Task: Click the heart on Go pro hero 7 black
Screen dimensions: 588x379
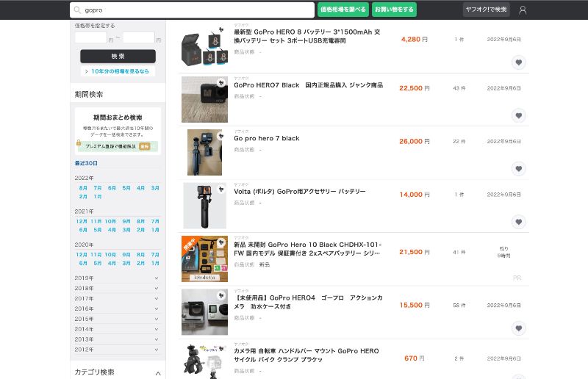Action: (x=519, y=169)
